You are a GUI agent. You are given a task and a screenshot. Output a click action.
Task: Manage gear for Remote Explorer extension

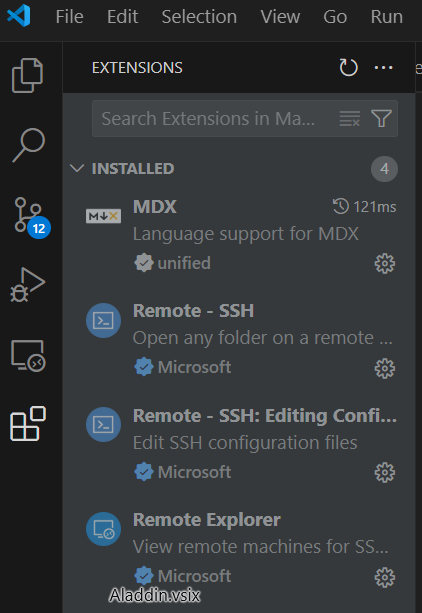pyautogui.click(x=385, y=577)
